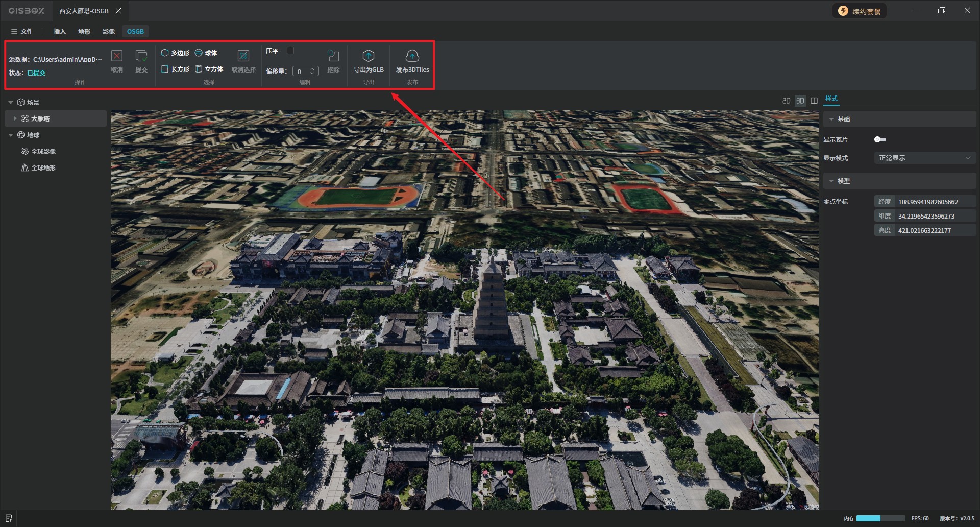Select the Polygon (多边形) selection tool

pos(175,53)
